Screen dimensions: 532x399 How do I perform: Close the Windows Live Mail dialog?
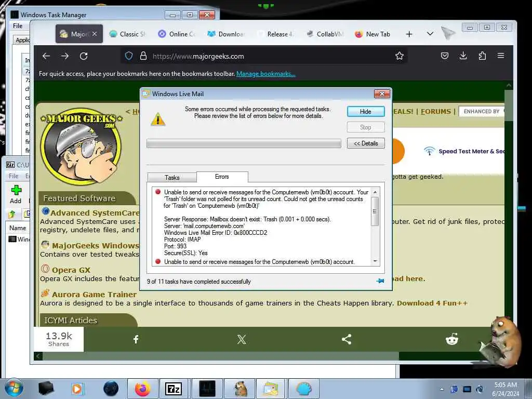[x=382, y=94]
